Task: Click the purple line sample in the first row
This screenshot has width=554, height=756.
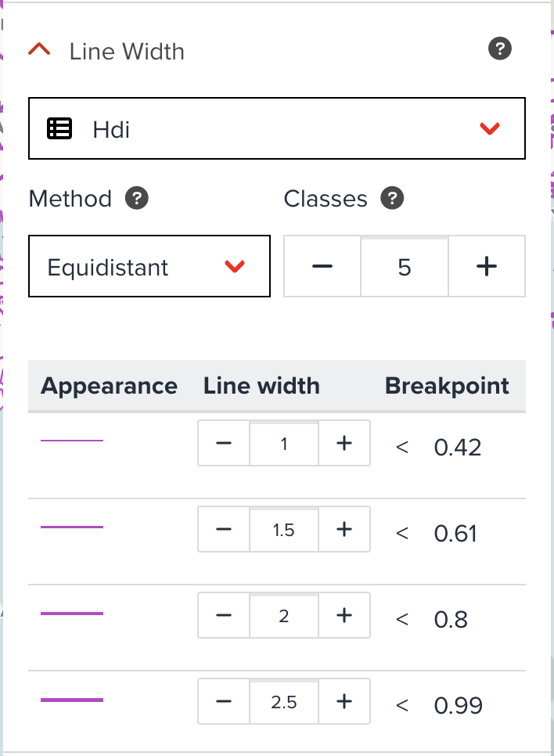Action: pos(71,439)
